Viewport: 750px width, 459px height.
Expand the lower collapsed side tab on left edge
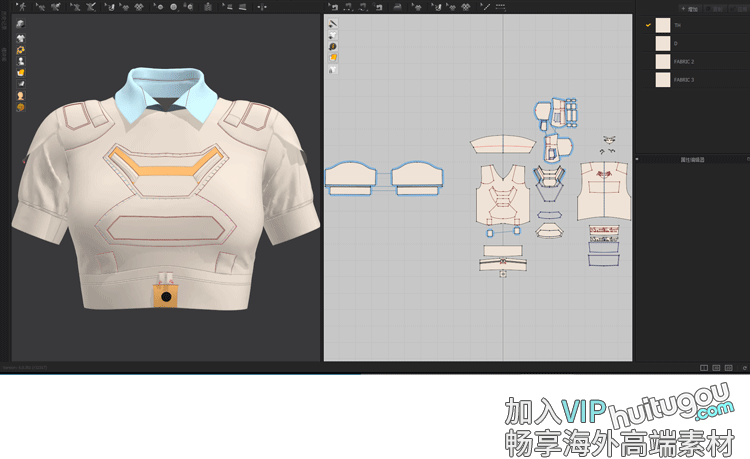point(4,51)
